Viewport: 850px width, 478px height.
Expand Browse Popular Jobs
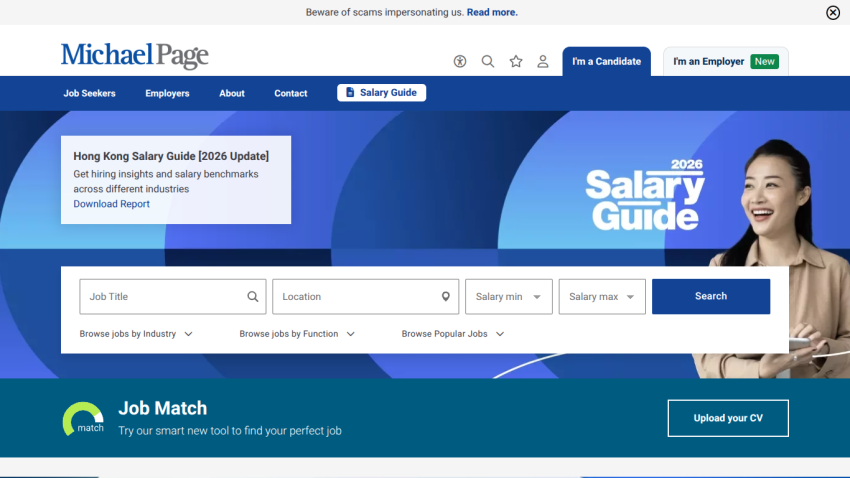coord(453,334)
